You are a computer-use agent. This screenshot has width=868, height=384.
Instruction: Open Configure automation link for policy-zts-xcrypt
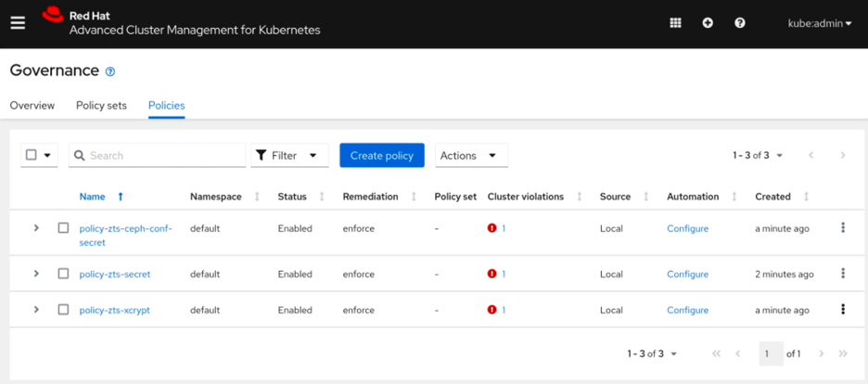click(687, 310)
